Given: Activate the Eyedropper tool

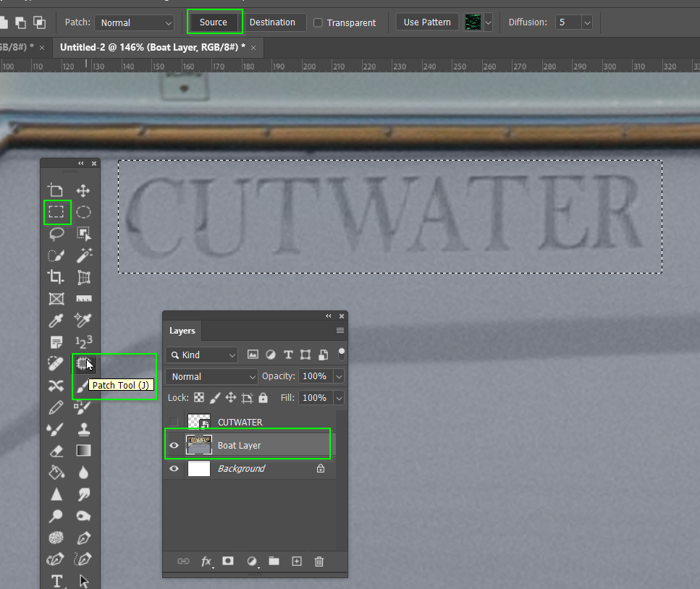Looking at the screenshot, I should 56,321.
